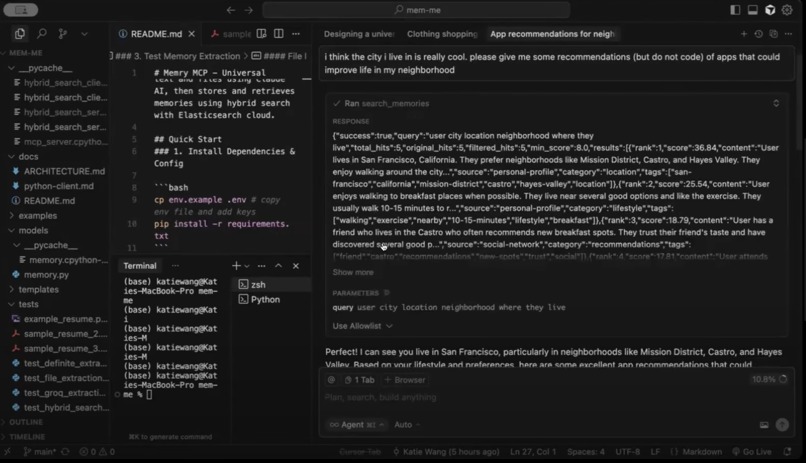The width and height of the screenshot is (806, 463).
Task: Open the markdown preview icon
Action: 262,34
